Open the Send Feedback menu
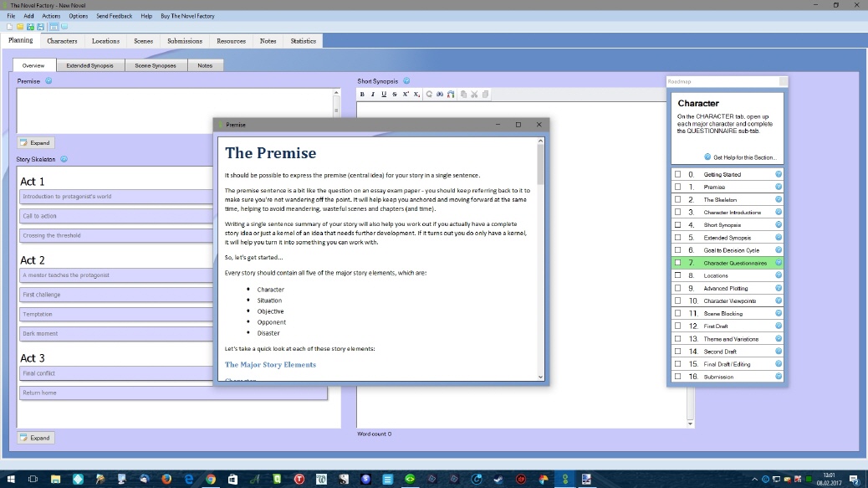The image size is (868, 488). 114,16
